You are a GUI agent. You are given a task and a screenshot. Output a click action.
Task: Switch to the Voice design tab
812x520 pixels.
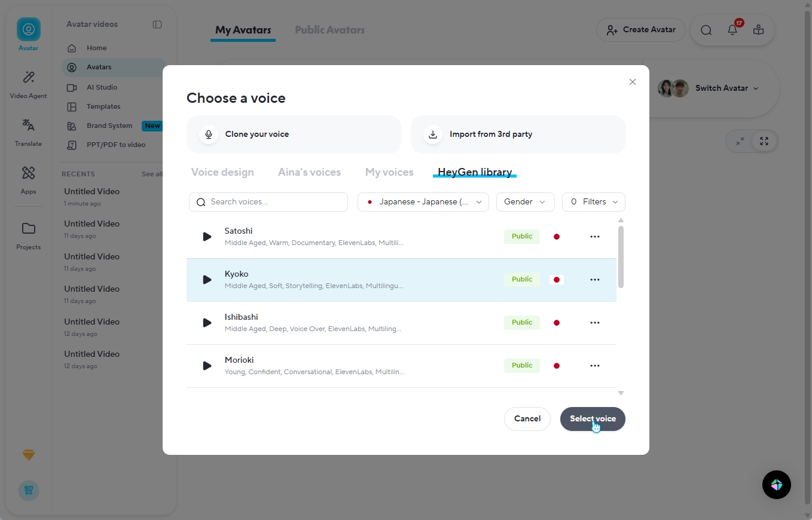click(x=222, y=172)
